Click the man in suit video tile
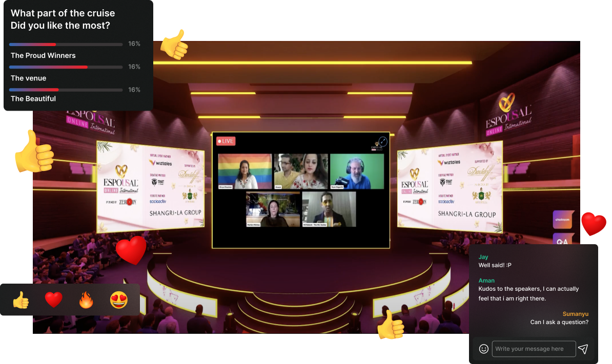Screen dimensions: 612x364 [x=329, y=209]
